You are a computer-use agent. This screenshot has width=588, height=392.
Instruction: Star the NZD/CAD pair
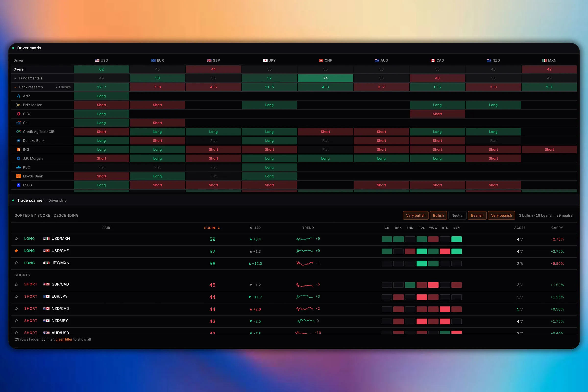(16, 309)
